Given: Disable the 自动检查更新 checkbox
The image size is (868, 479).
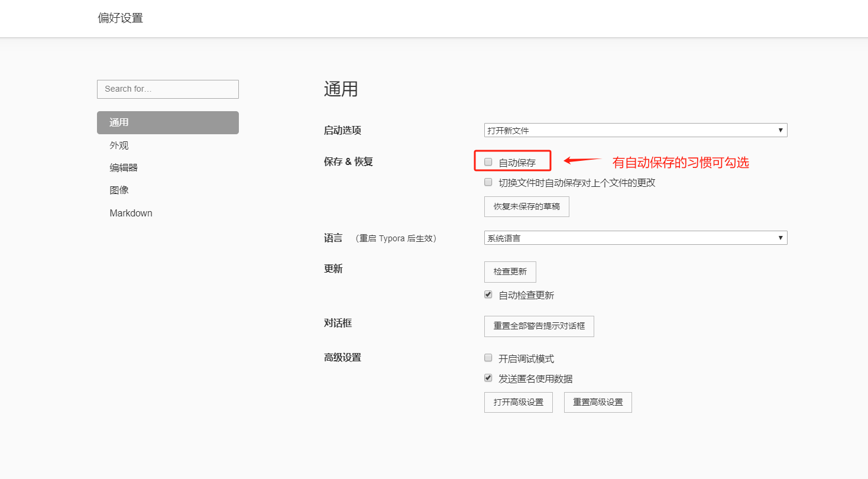Looking at the screenshot, I should click(x=488, y=294).
